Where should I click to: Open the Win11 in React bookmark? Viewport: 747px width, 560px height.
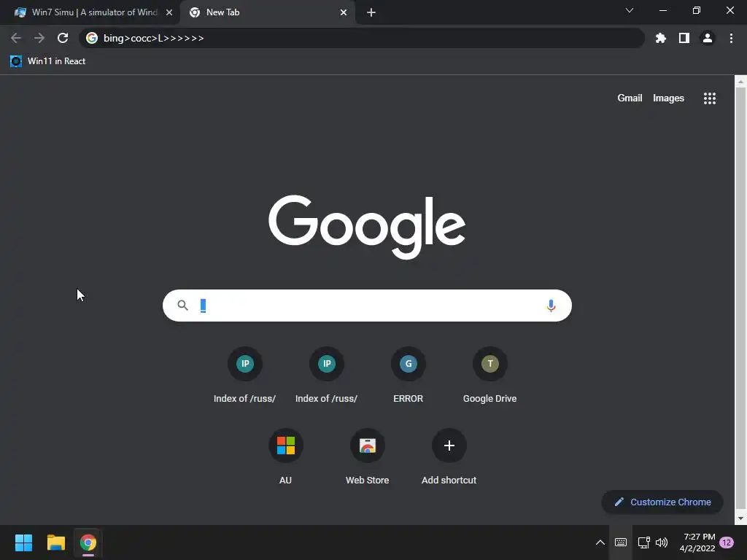[x=47, y=61]
